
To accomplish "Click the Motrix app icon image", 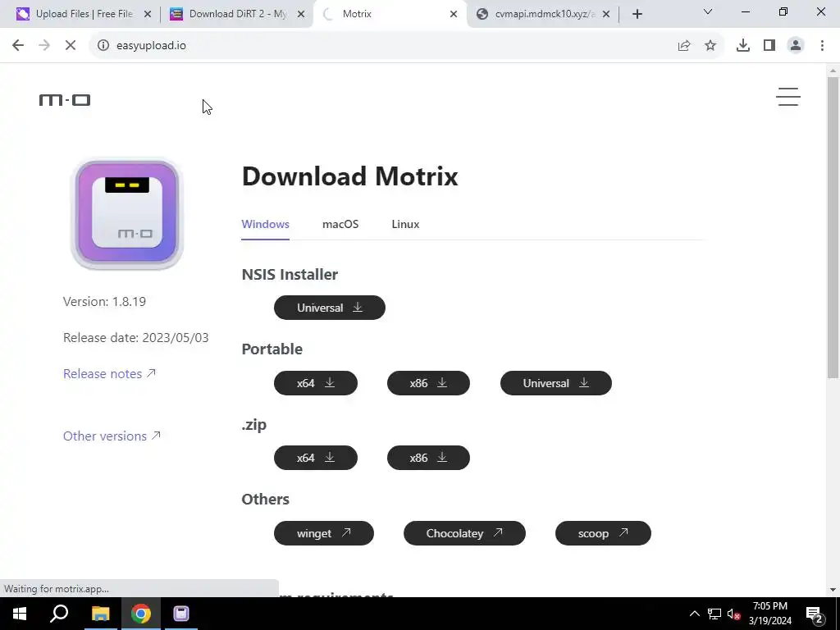I will coord(127,213).
